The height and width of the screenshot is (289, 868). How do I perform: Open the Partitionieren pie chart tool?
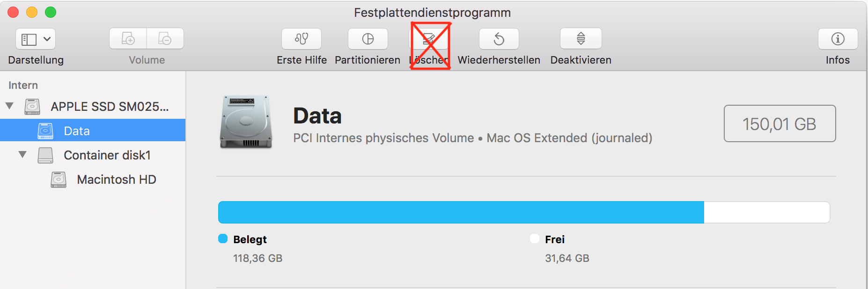(368, 39)
